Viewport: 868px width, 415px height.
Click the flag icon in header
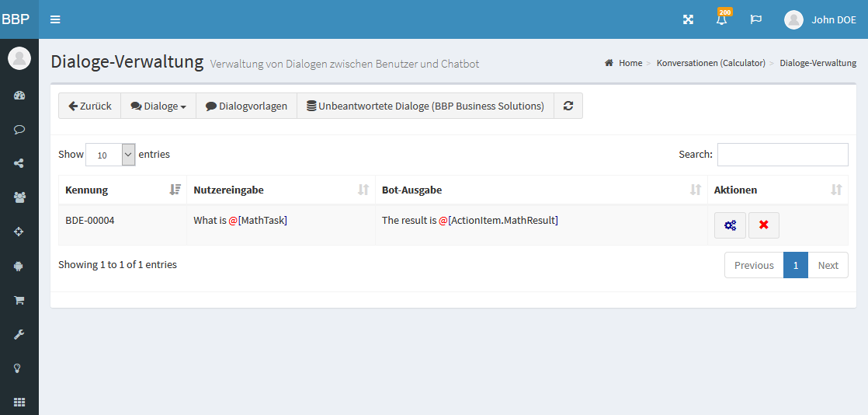[x=755, y=19]
